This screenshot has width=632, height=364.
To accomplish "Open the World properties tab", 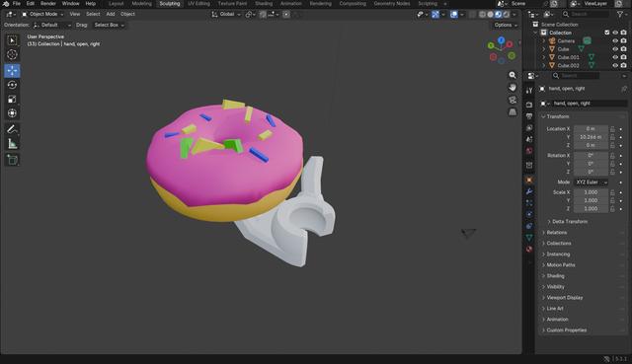I will coord(529,151).
